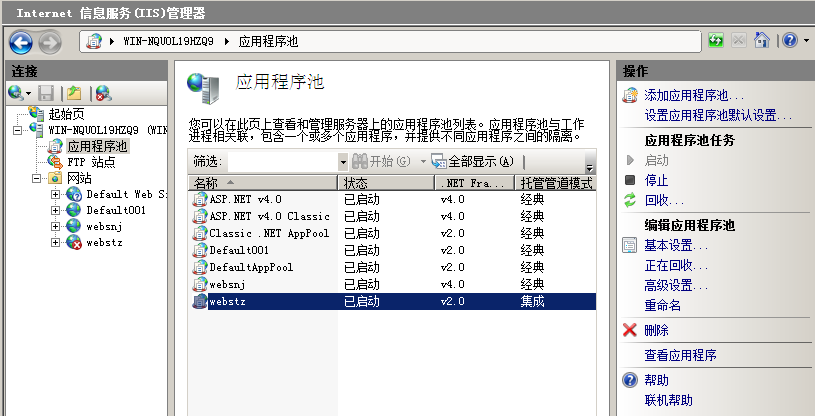The width and height of the screenshot is (815, 416).
Task: Click 添加应用程序池... action link
Action: click(694, 96)
